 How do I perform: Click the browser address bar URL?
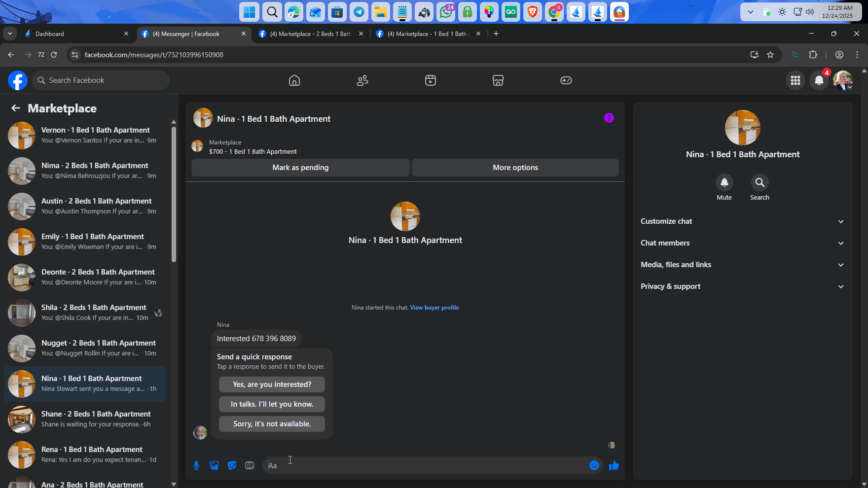[x=154, y=55]
